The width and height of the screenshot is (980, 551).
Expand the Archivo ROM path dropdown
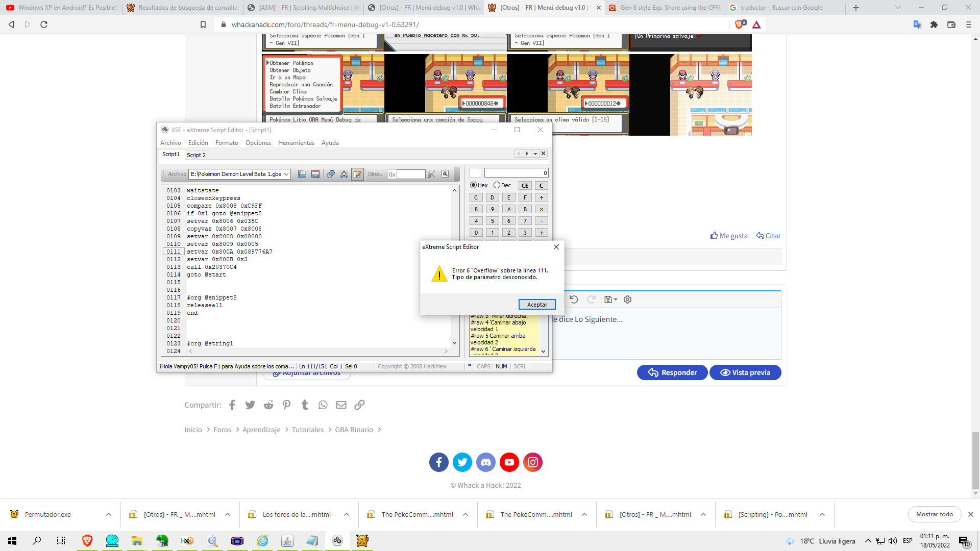point(286,174)
